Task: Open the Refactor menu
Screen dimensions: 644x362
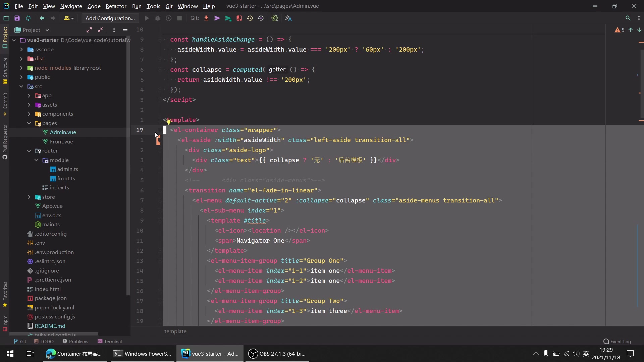Action: click(116, 6)
